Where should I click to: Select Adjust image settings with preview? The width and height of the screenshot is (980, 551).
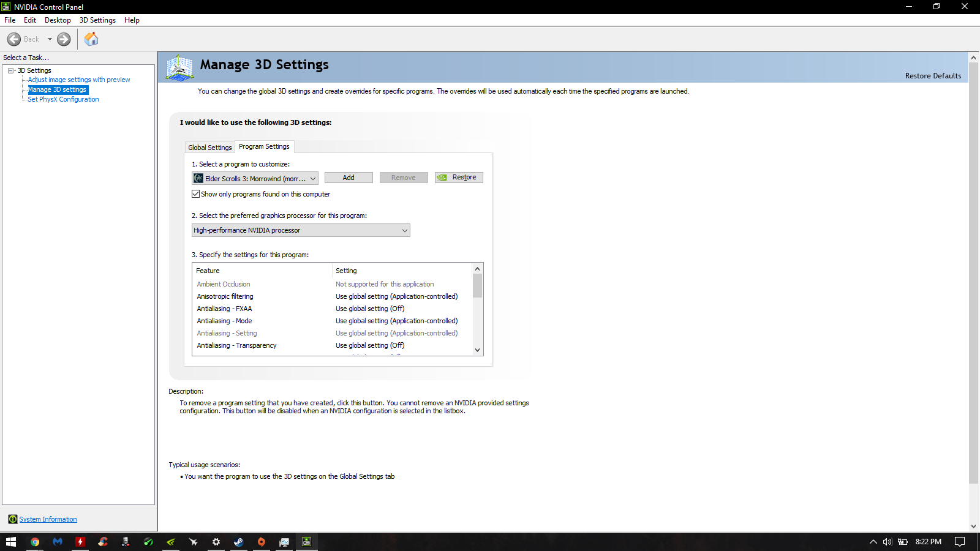pyautogui.click(x=79, y=80)
